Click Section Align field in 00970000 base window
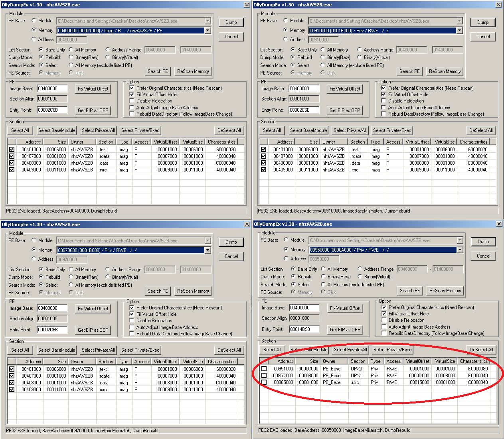This screenshot has height=439, width=504. tap(52, 319)
